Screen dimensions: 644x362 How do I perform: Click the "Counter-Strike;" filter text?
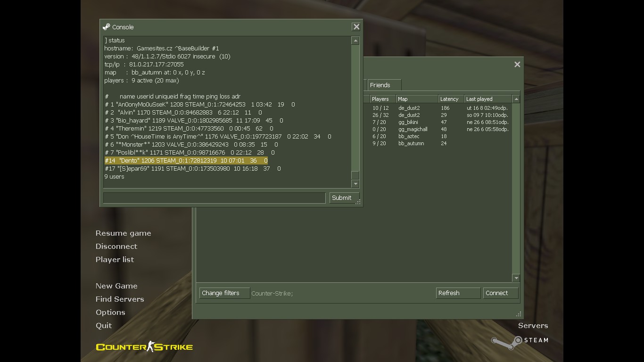272,294
